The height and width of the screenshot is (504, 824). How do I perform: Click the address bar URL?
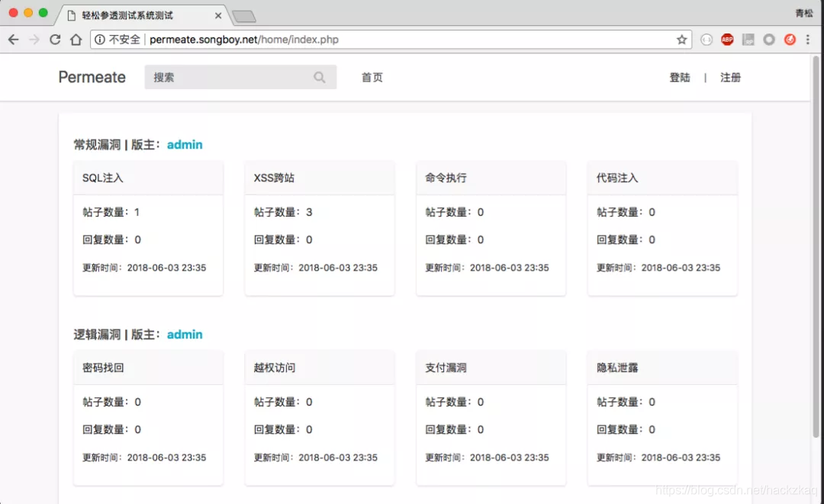coord(244,40)
